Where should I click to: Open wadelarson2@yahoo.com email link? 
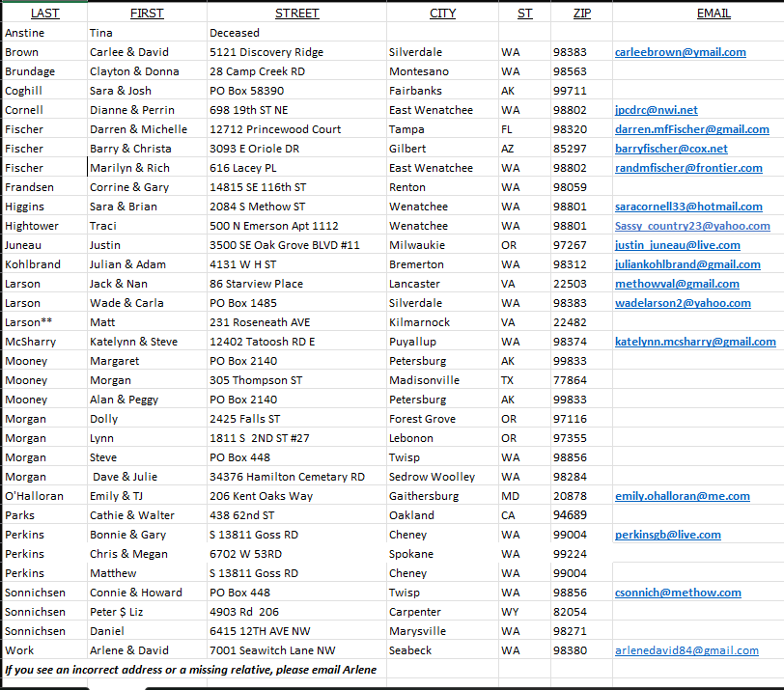683,303
